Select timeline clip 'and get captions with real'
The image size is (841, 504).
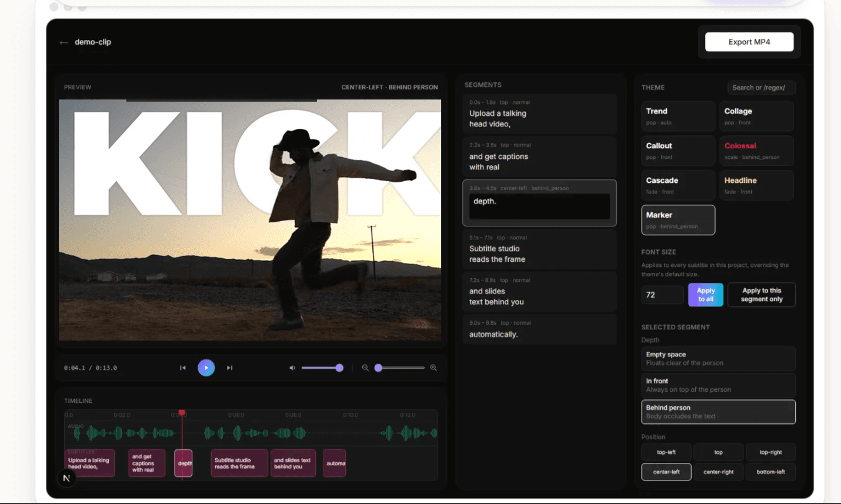coord(146,463)
